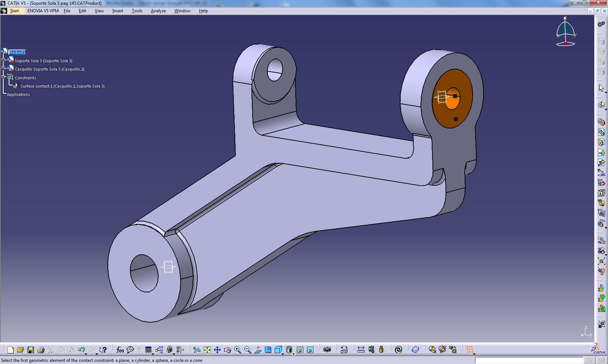608x364 pixels.
Task: Click the Capture camera icon
Action: (327, 350)
